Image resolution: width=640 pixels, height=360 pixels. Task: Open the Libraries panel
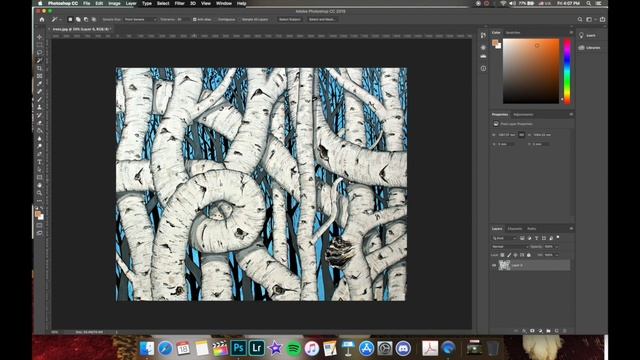pos(590,48)
